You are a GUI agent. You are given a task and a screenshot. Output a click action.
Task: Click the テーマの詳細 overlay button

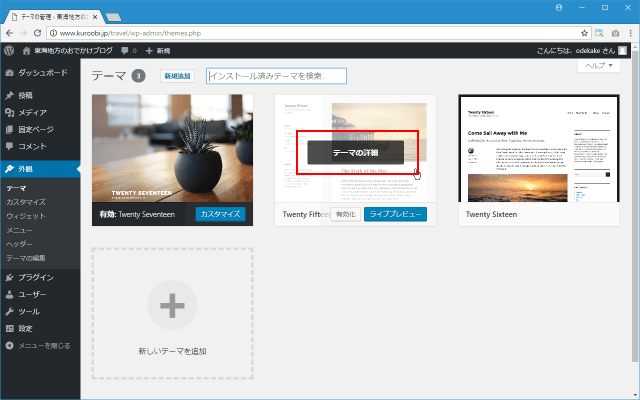pyautogui.click(x=356, y=153)
